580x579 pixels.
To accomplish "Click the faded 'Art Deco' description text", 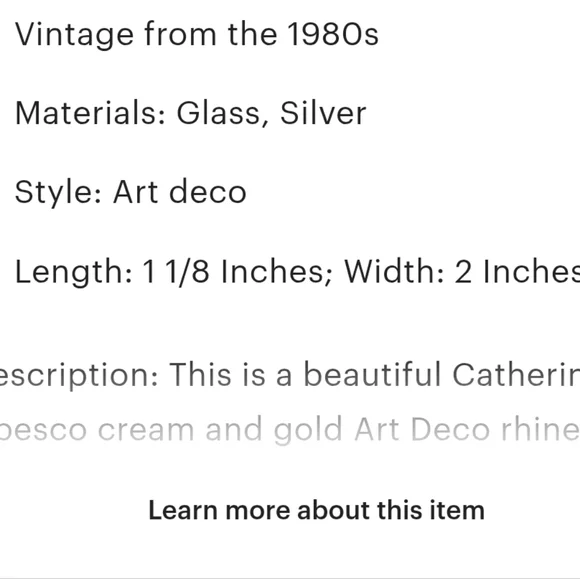I will [x=422, y=430].
